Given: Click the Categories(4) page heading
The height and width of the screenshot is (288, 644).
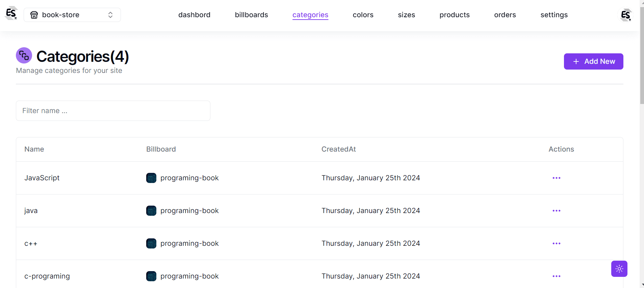Looking at the screenshot, I should (83, 56).
